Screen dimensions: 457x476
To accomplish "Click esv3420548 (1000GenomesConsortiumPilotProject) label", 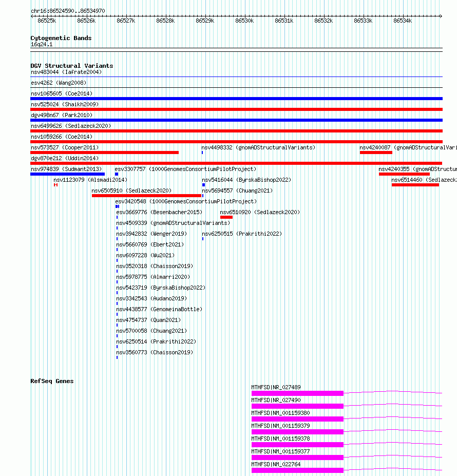I will [186, 201].
